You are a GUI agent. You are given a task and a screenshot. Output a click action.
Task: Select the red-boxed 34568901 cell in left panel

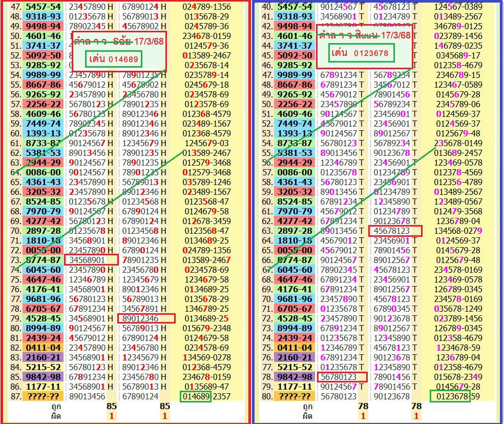tap(91, 260)
